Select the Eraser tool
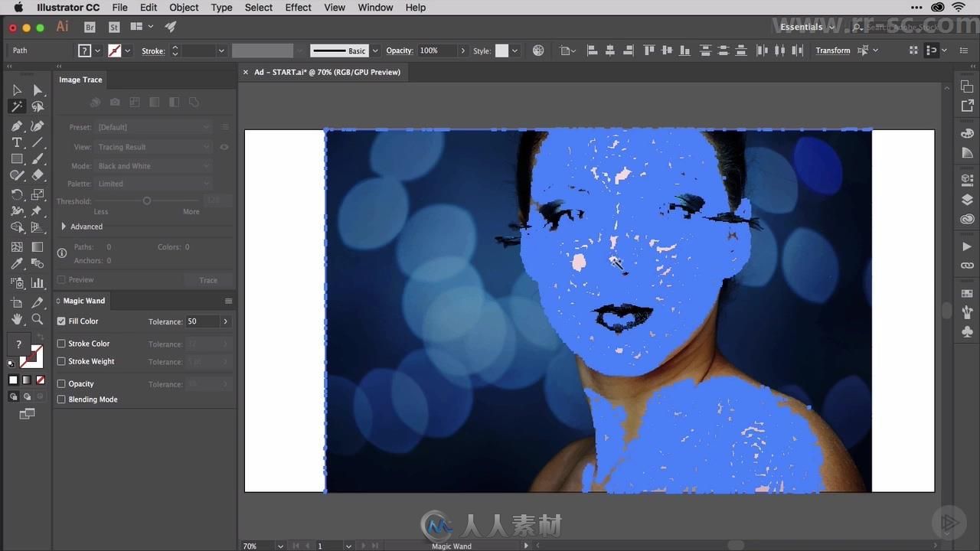This screenshot has height=551, width=980. pyautogui.click(x=38, y=176)
